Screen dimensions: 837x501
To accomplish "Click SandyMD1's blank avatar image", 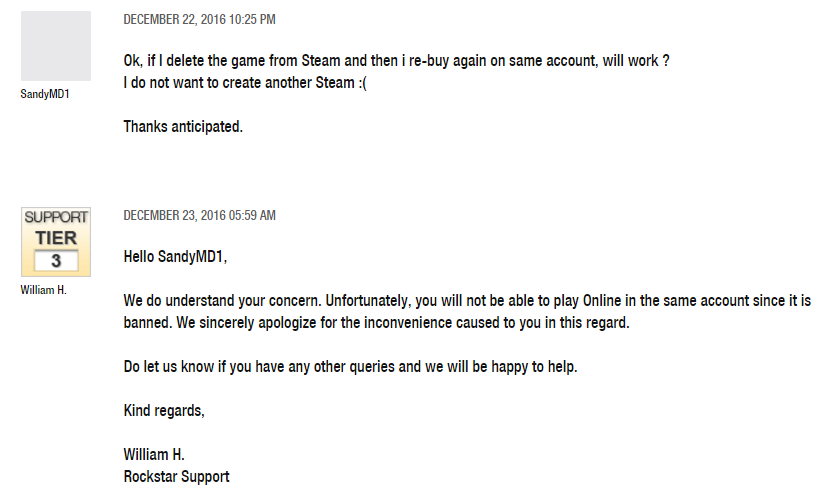I will [56, 46].
